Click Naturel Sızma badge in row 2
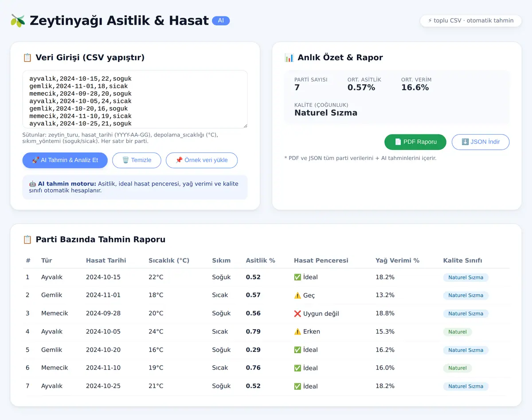 [466, 296]
